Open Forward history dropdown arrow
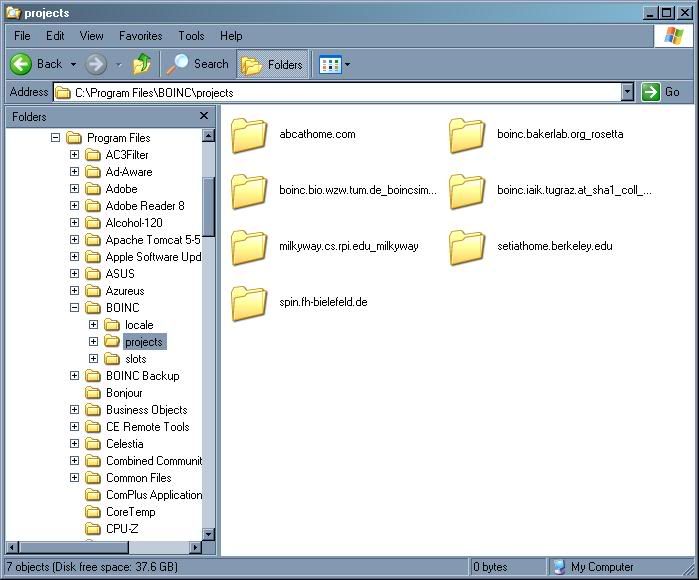699x580 pixels. [119, 65]
